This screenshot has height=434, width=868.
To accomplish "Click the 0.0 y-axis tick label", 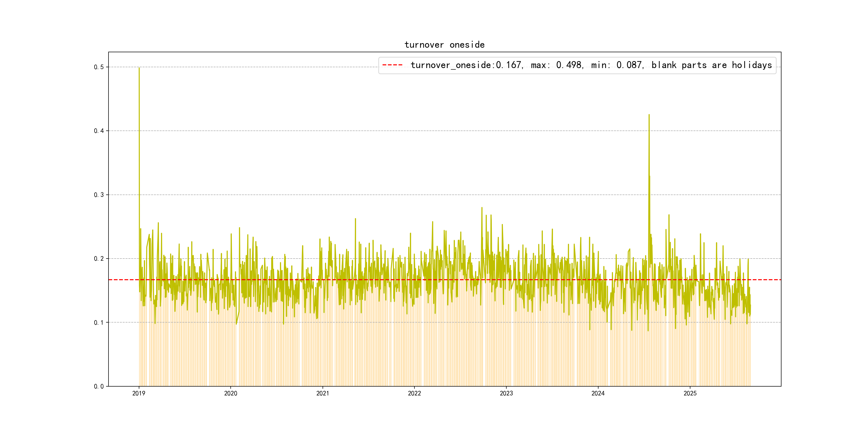I will click(99, 386).
